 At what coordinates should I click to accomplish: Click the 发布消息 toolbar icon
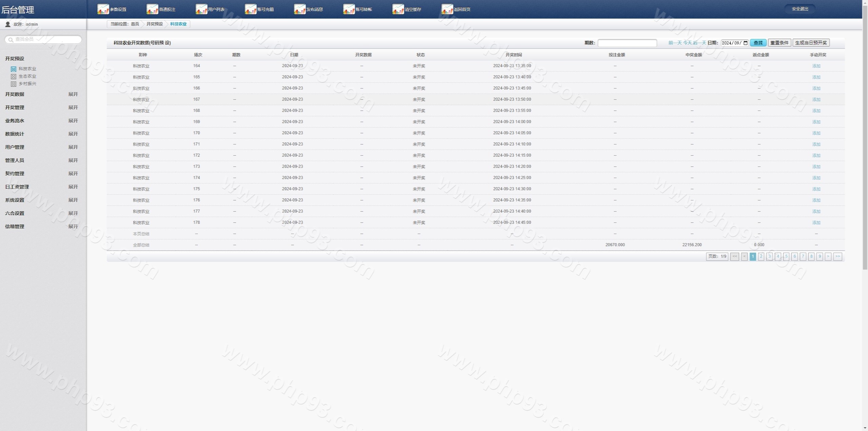click(x=300, y=9)
